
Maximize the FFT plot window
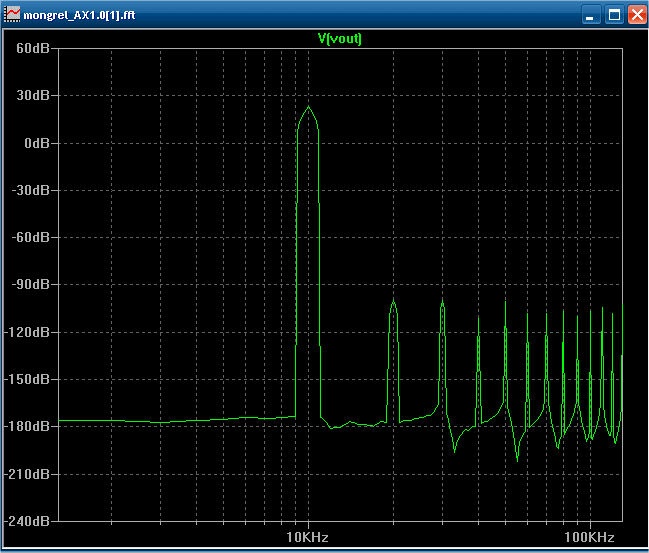[614, 15]
